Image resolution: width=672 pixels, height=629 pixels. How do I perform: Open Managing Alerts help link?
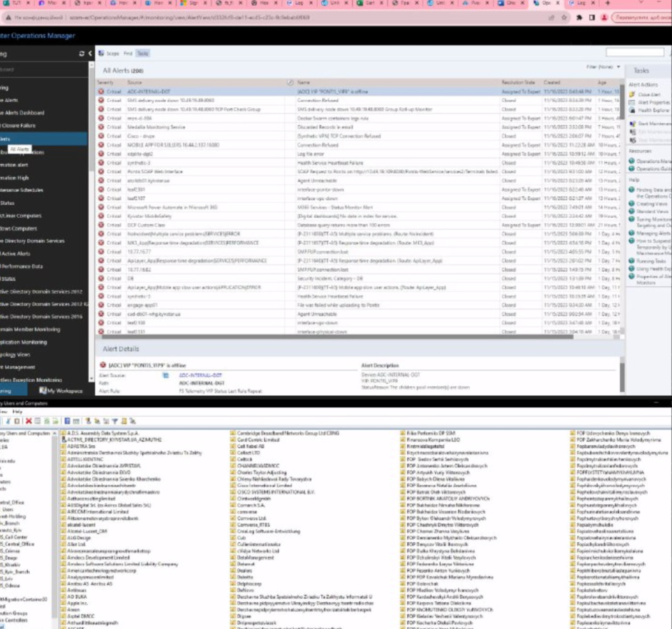(654, 233)
